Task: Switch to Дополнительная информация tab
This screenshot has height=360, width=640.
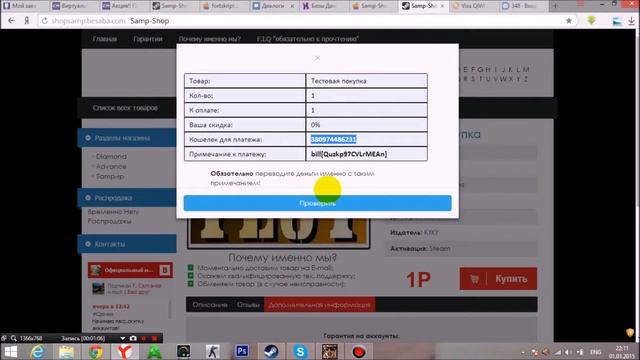Action: click(x=320, y=305)
